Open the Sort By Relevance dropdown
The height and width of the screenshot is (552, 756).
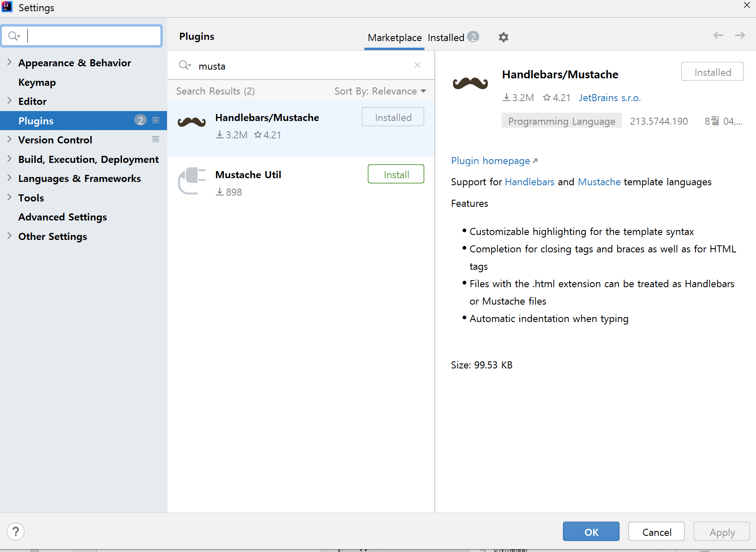coord(380,91)
